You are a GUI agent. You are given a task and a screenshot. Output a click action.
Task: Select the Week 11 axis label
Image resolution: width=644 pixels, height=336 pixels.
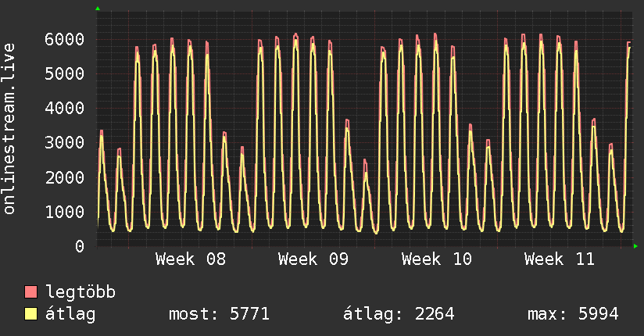pos(559,259)
